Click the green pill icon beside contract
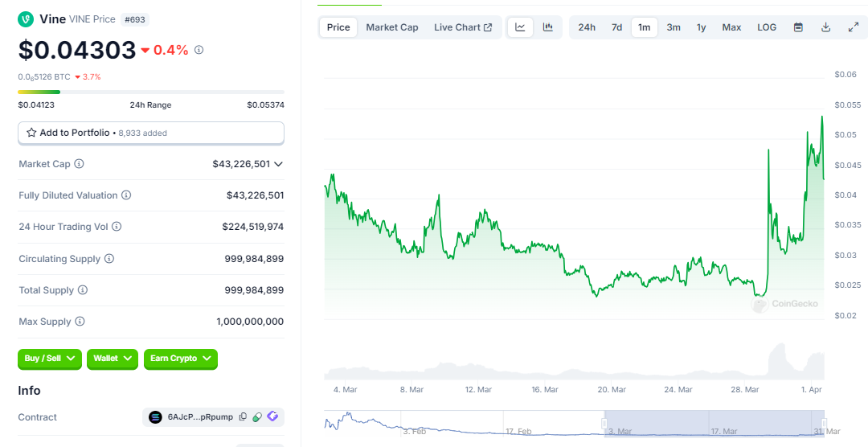 (257, 417)
